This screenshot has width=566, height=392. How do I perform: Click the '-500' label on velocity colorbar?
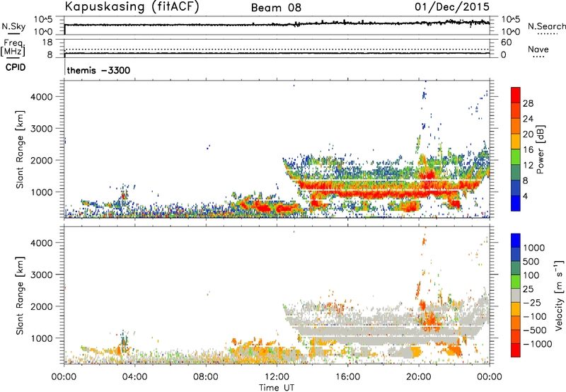click(x=535, y=330)
